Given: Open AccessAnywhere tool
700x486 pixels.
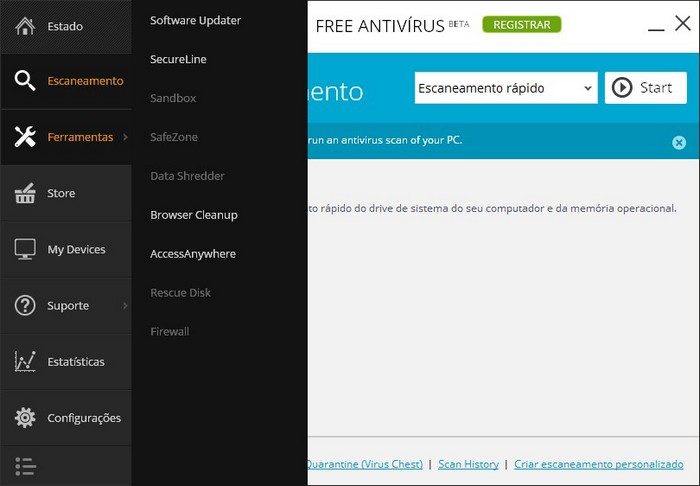Looking at the screenshot, I should [193, 254].
